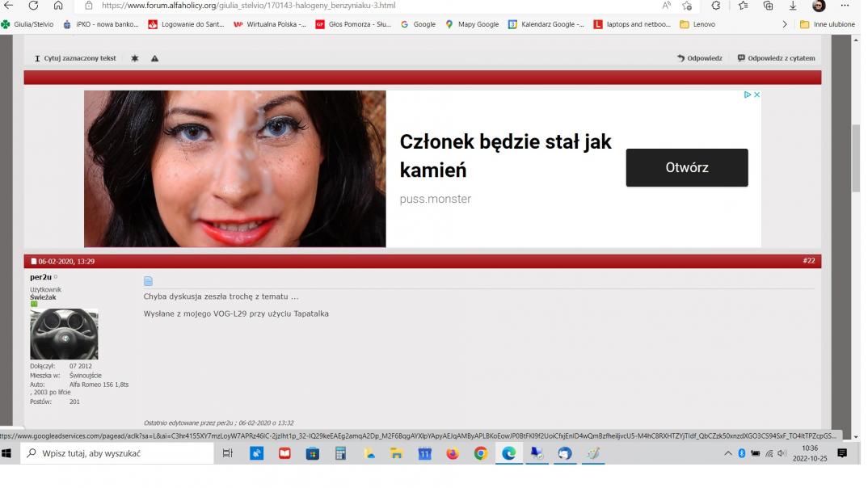868x488 pixels.
Task: Click Cytuj zaznaczony tekst
Action: point(75,58)
